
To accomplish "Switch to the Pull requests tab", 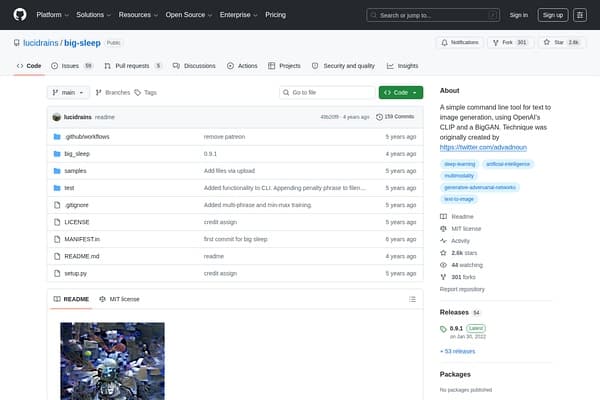I will tap(132, 66).
